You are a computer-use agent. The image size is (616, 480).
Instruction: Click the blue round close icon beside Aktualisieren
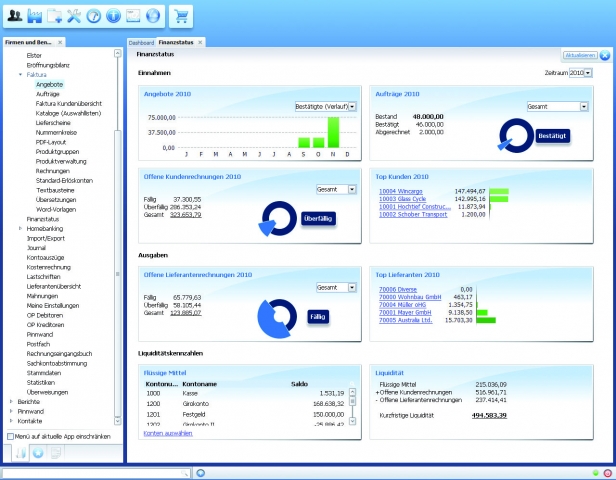click(606, 54)
